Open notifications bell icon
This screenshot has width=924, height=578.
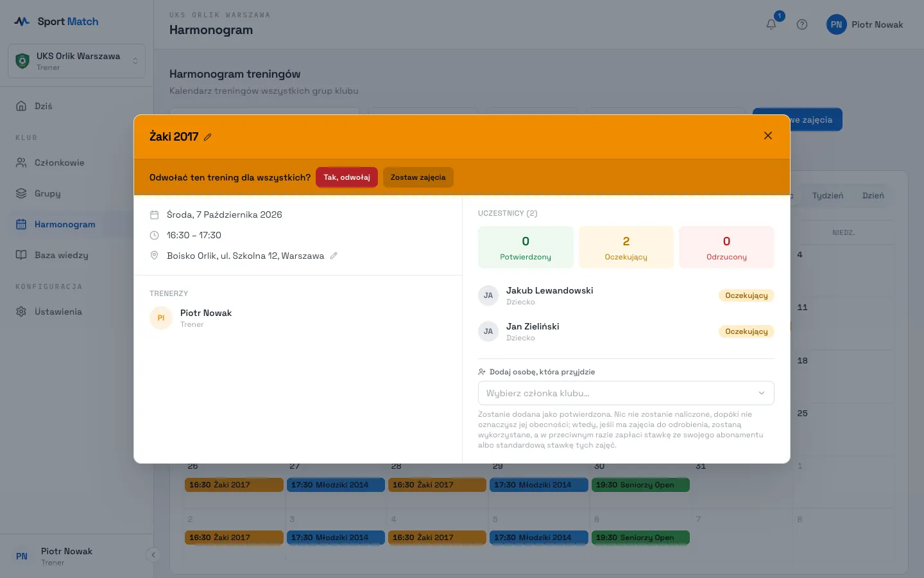tap(771, 24)
